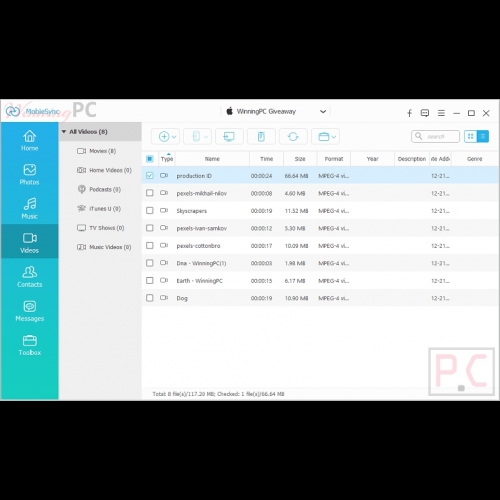Click the Refresh icon in the toolbar
500x500 pixels.
[293, 136]
